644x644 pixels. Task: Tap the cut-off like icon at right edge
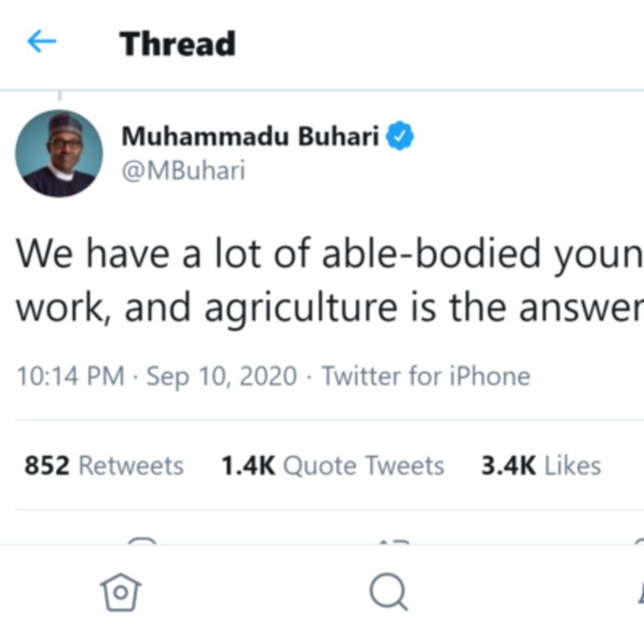click(639, 541)
